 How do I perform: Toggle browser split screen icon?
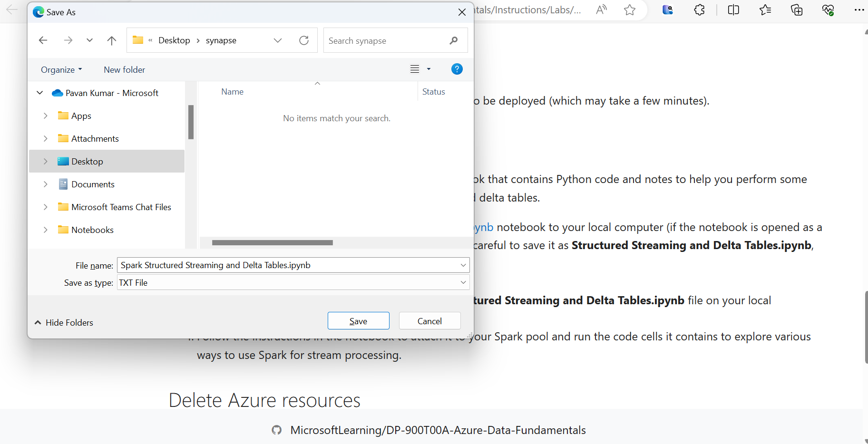pyautogui.click(x=733, y=10)
